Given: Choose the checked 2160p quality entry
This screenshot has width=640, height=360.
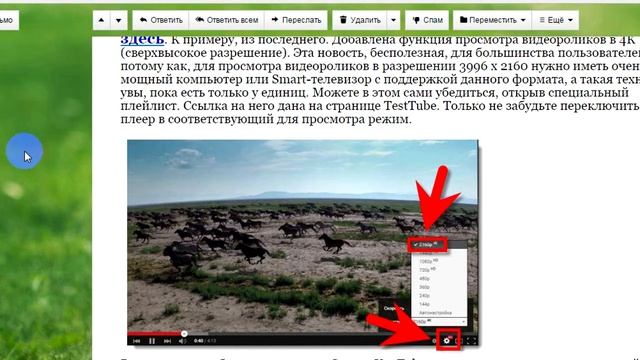Looking at the screenshot, I should point(427,245).
